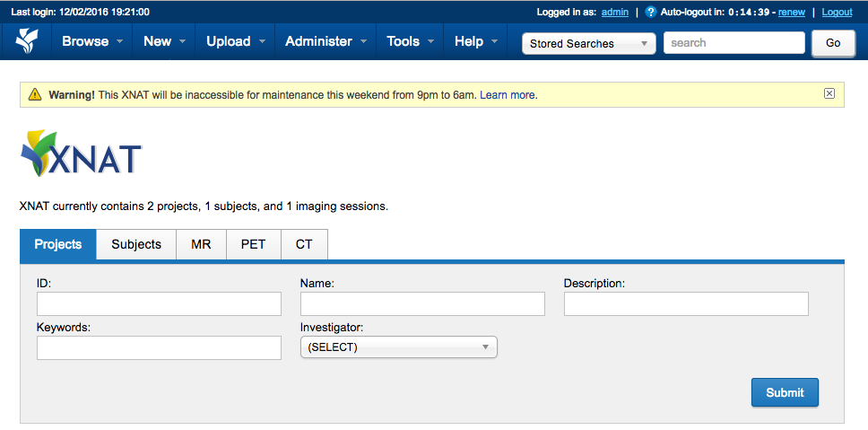868x430 pixels.
Task: Select the CT tab
Action: 304,244
